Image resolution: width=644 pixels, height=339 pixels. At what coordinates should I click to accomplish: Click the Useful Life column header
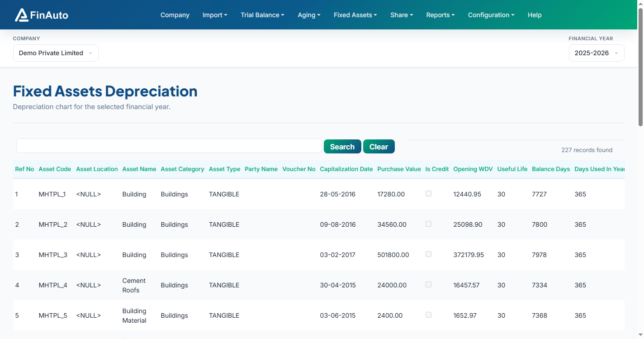point(512,169)
